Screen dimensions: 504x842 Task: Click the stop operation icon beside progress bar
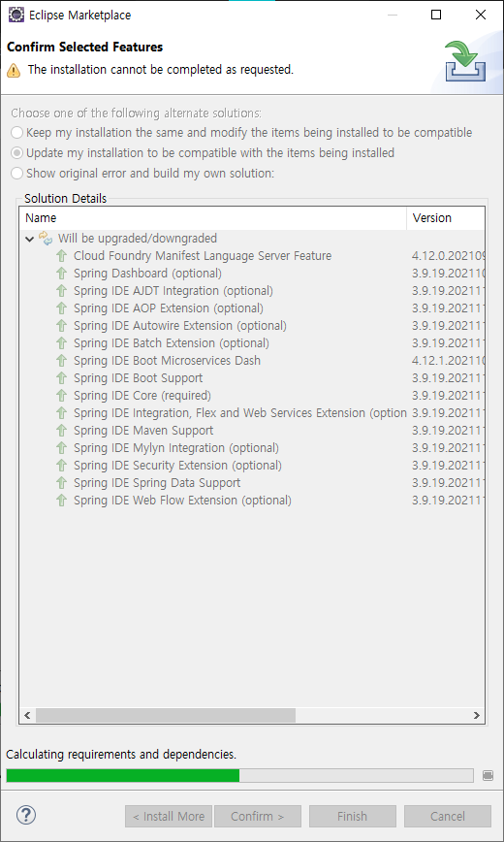(x=488, y=775)
